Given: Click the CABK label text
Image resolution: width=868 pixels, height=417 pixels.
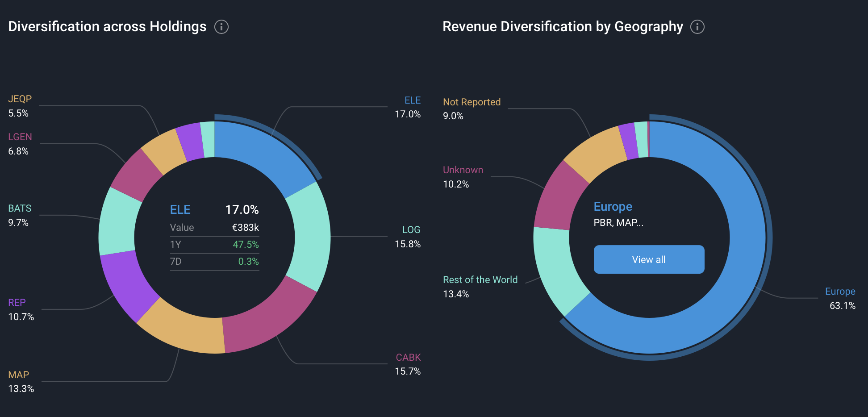Looking at the screenshot, I should [408, 357].
